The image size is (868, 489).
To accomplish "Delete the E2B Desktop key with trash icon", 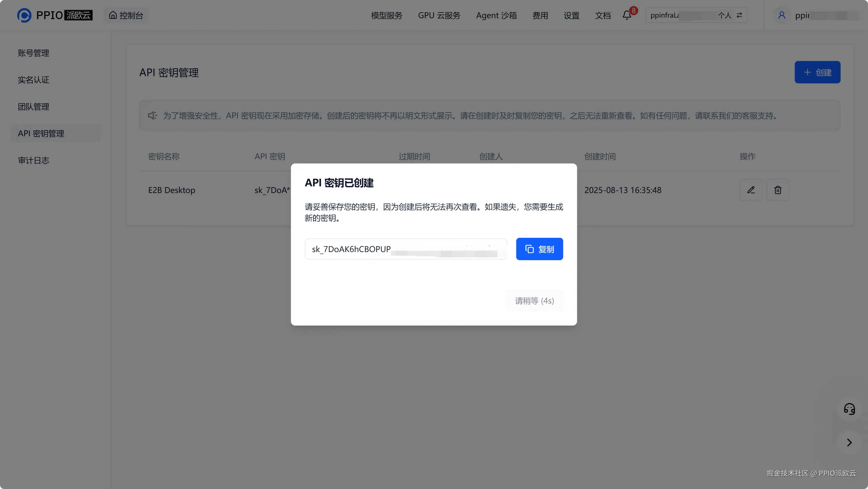I will click(778, 190).
